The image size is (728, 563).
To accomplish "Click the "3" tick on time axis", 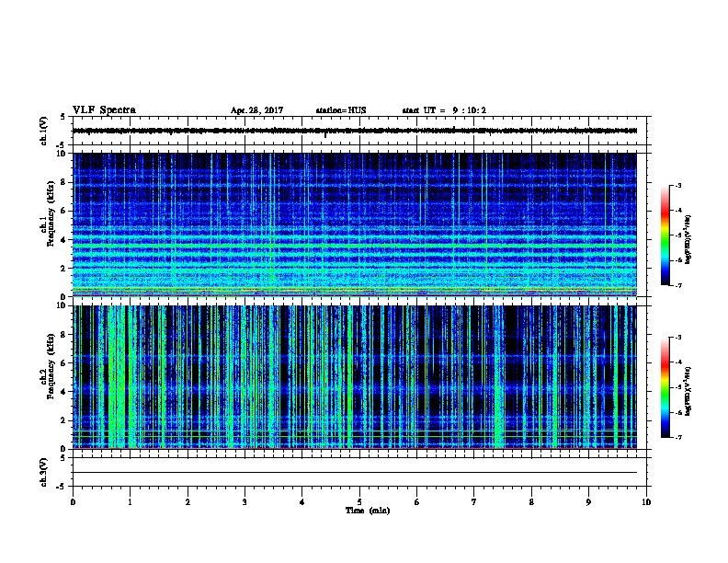I will pyautogui.click(x=245, y=501).
